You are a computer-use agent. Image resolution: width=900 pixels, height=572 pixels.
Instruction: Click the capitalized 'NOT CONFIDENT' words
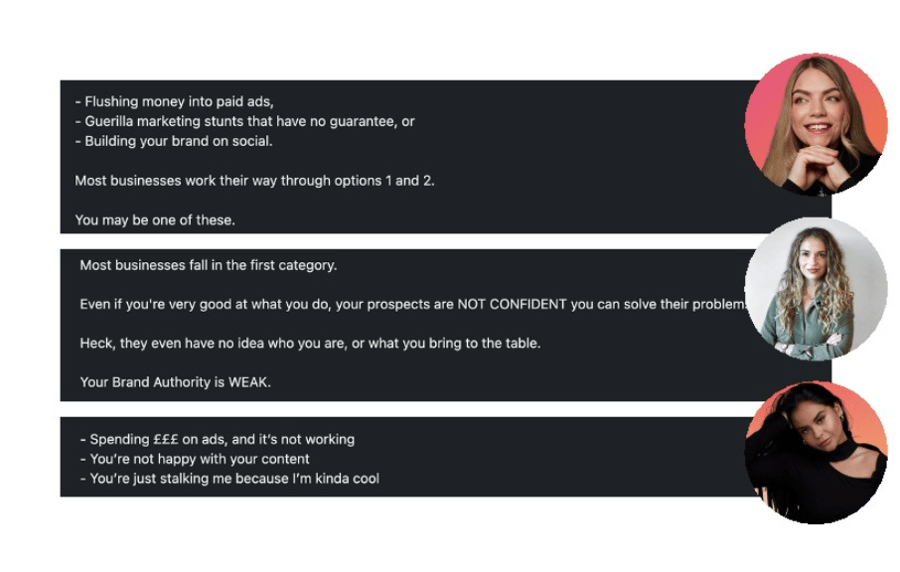(x=512, y=305)
